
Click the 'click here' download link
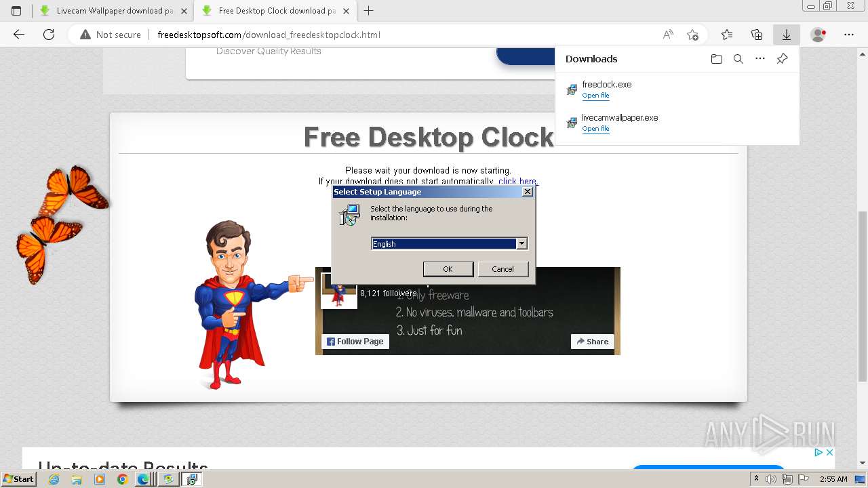tap(517, 181)
